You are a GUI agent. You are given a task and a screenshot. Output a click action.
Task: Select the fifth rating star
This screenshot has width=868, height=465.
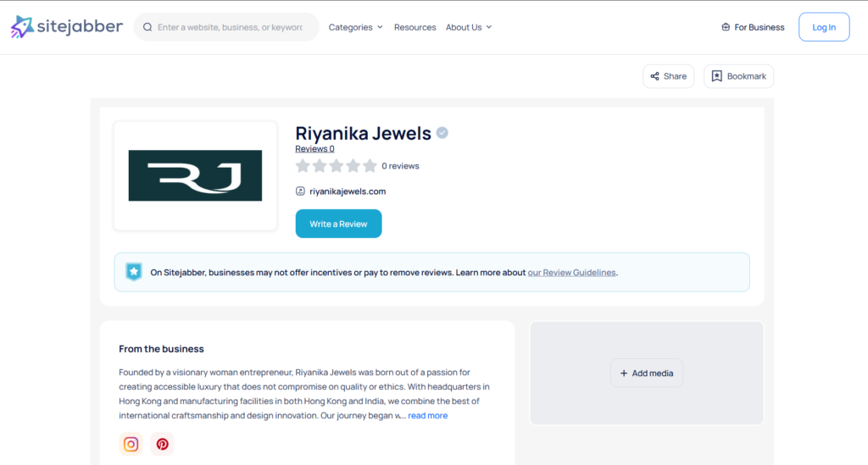point(370,166)
